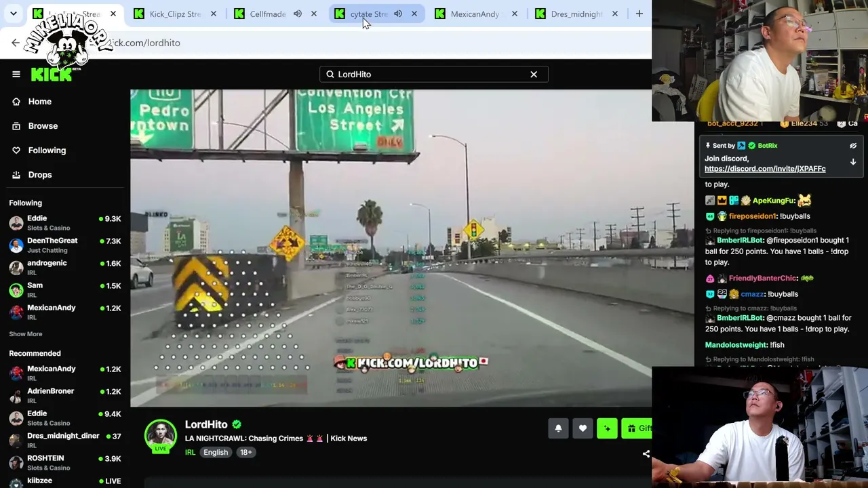Click the LordHito channel name
The height and width of the screenshot is (488, 868).
click(x=206, y=424)
